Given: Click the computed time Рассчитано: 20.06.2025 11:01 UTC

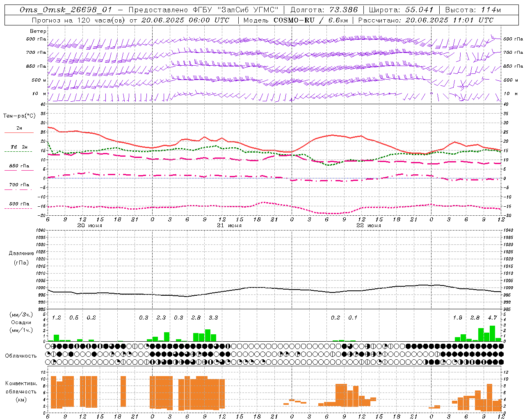Looking at the screenshot, I should pos(426,20).
